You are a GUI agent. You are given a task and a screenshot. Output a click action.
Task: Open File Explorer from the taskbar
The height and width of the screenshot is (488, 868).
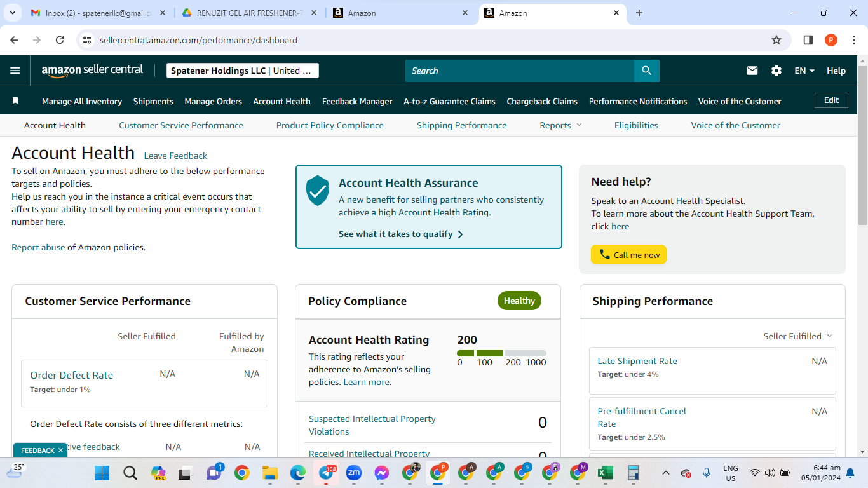pyautogui.click(x=270, y=473)
